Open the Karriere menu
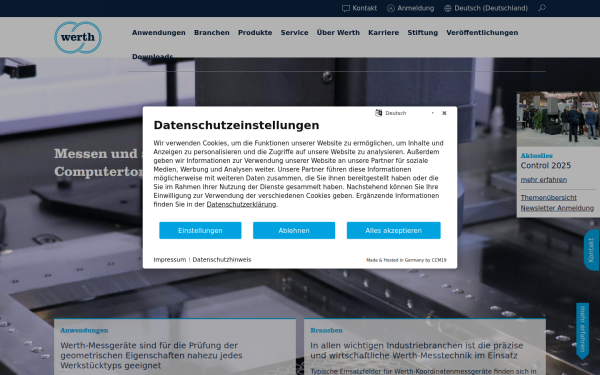Screen dimensions: 600x375 click(383, 33)
